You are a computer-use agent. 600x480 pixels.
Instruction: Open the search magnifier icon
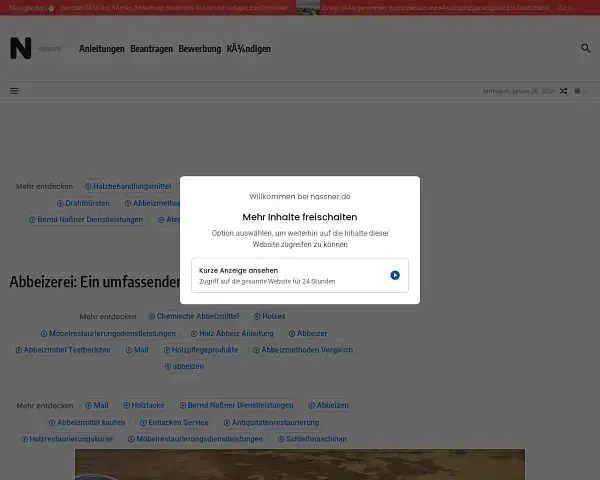(586, 48)
